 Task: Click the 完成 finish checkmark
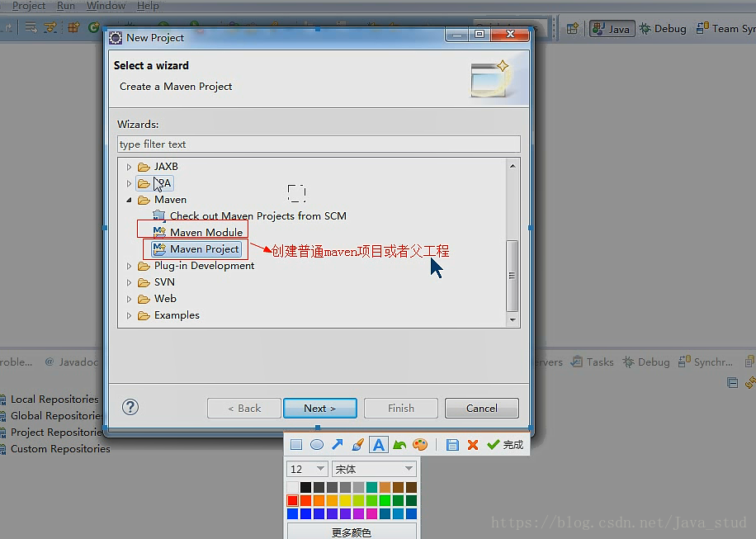coord(505,445)
